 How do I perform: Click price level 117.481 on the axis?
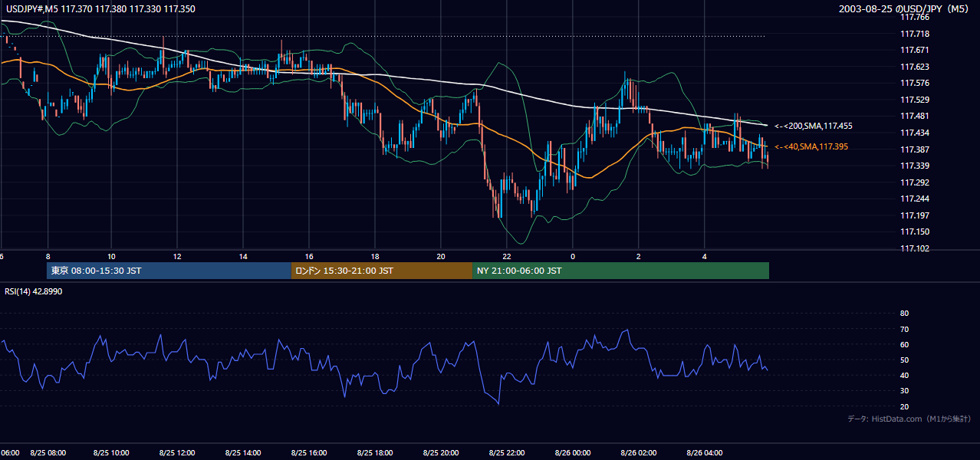[x=914, y=116]
